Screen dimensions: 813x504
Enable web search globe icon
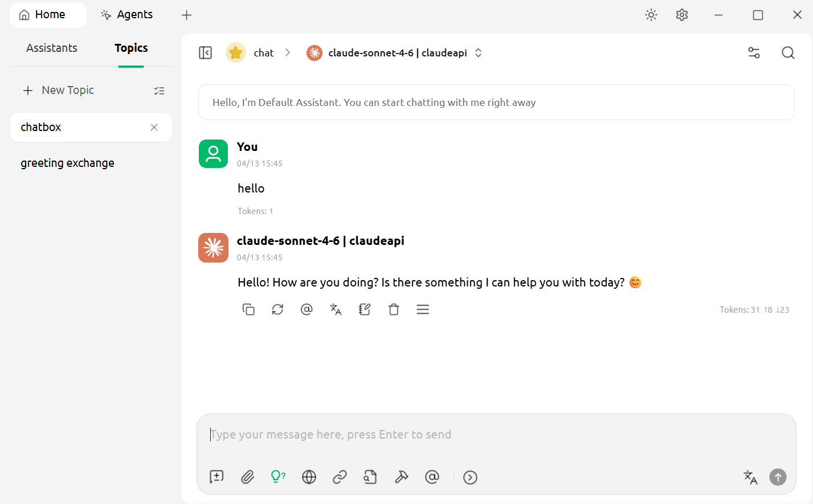(309, 477)
